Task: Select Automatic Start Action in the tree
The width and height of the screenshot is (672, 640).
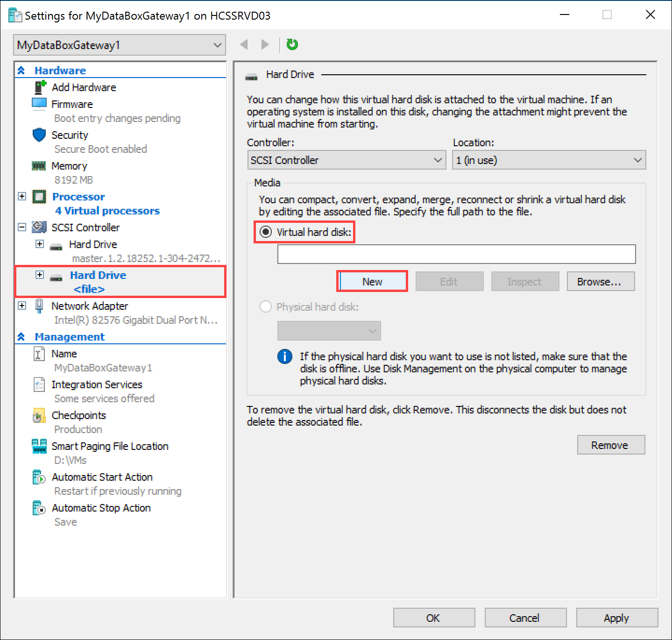Action: click(102, 477)
